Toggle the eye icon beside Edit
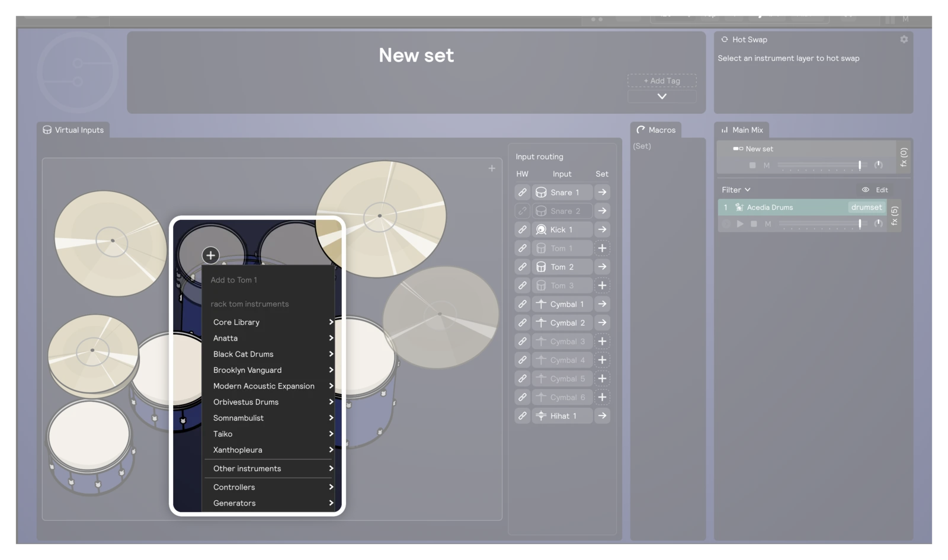 [x=866, y=190]
